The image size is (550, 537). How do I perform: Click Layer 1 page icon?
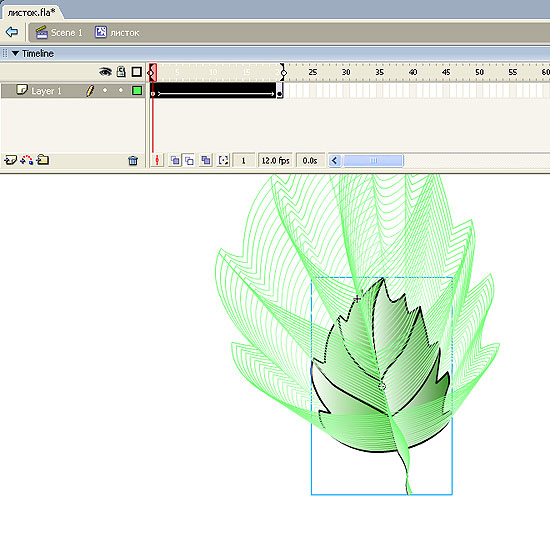click(x=22, y=90)
